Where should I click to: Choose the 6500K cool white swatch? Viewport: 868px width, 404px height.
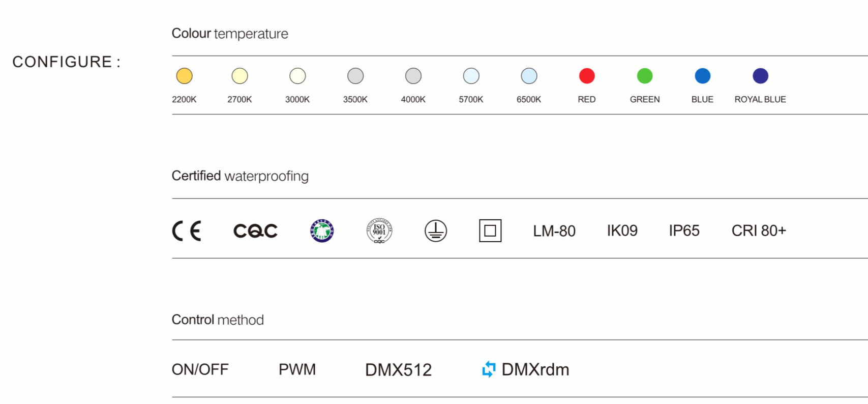[529, 76]
